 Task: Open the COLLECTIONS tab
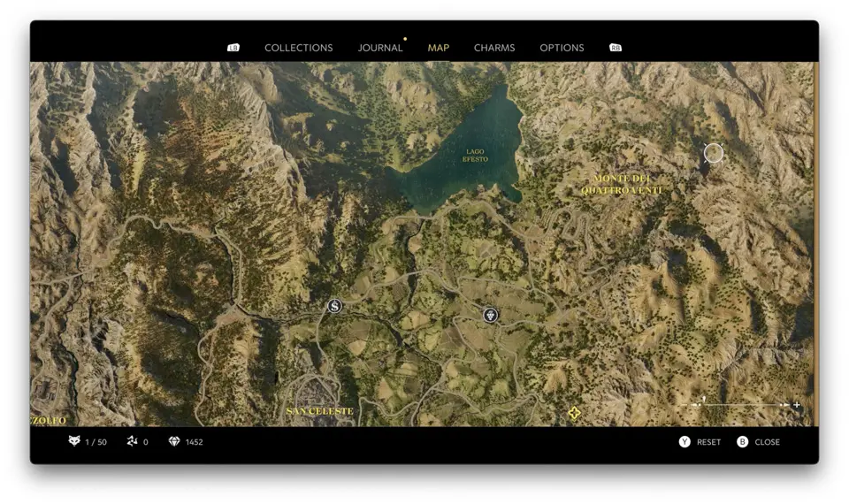298,48
